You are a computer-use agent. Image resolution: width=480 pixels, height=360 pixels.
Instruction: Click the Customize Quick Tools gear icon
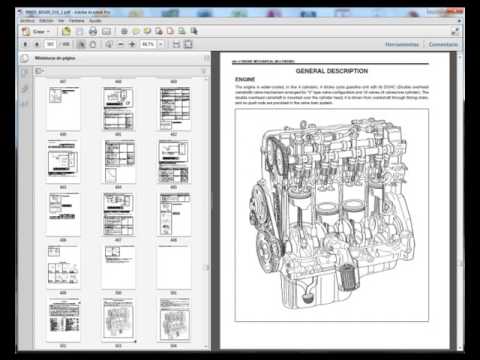(124, 31)
